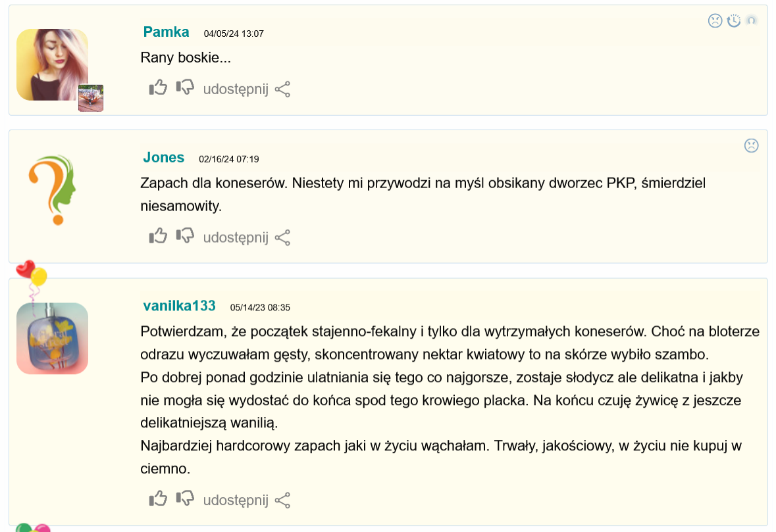Click the angry face icon on Jones's review

click(751, 145)
